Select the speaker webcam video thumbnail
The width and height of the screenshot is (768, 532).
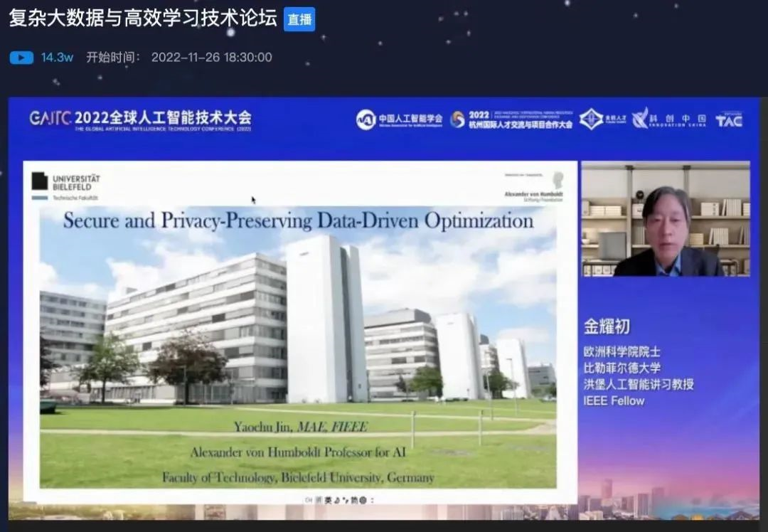tap(665, 219)
